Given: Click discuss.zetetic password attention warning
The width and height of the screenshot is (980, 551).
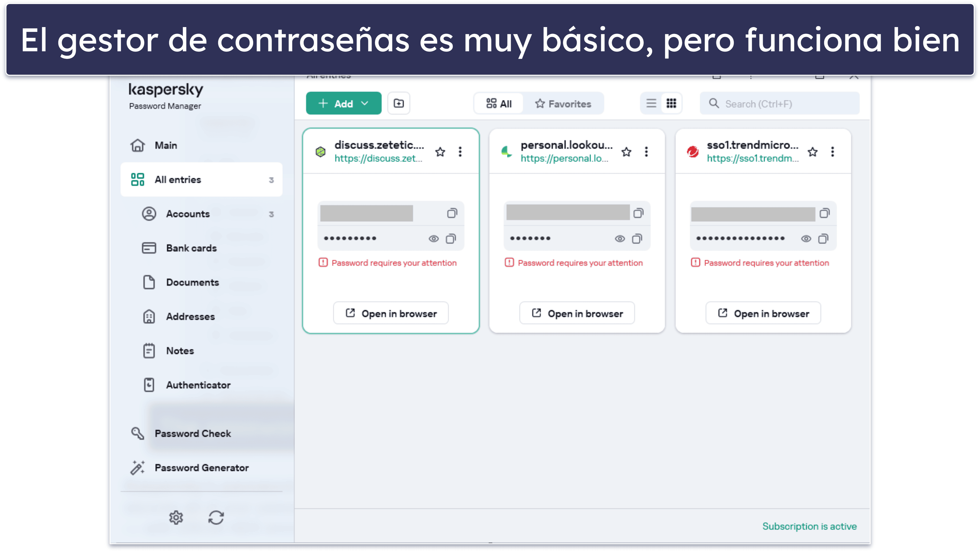Looking at the screenshot, I should coord(388,263).
